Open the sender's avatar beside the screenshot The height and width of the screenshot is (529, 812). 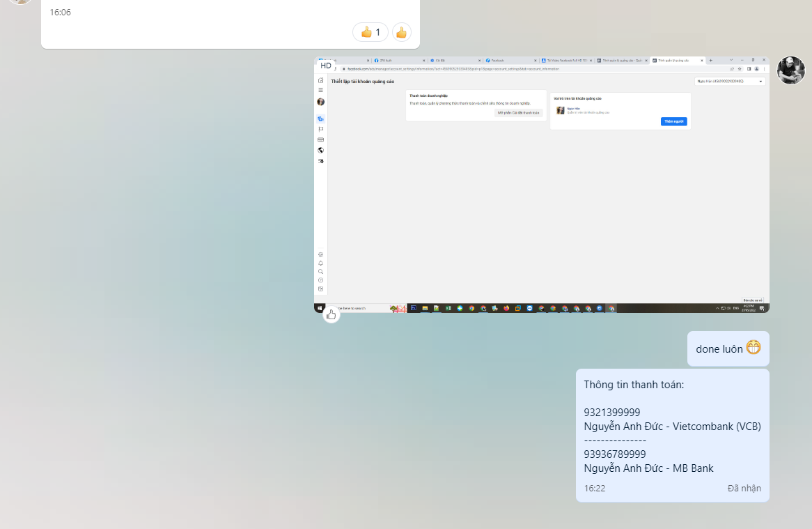[x=791, y=70]
